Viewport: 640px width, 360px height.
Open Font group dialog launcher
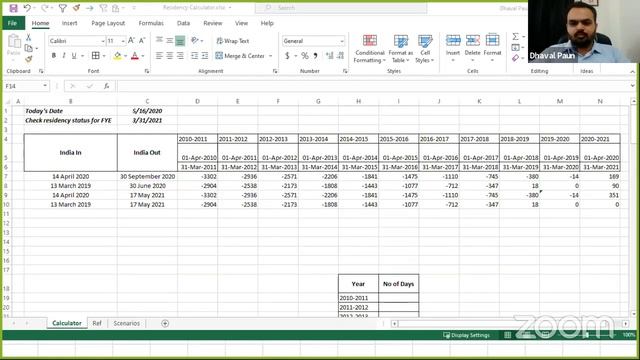coord(147,71)
